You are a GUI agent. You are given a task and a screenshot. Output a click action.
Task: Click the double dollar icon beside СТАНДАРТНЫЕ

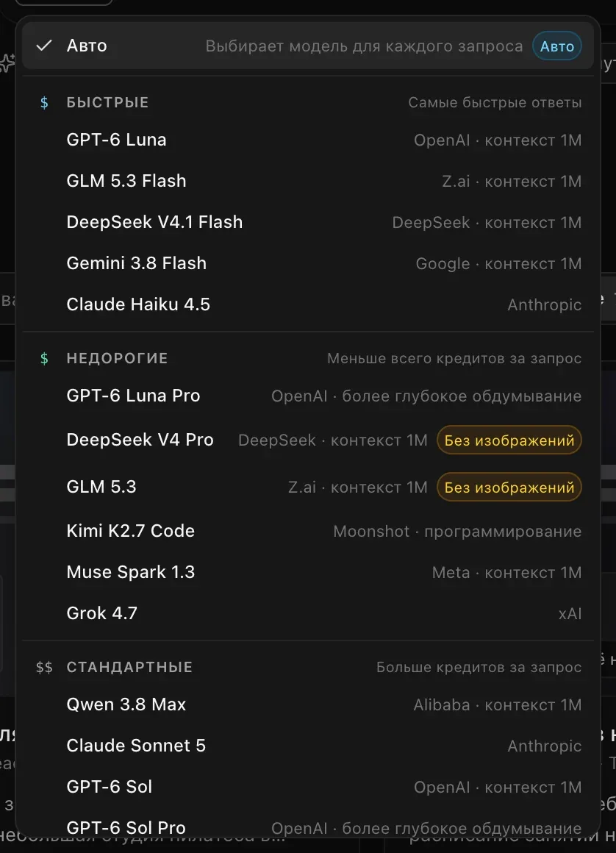point(44,668)
